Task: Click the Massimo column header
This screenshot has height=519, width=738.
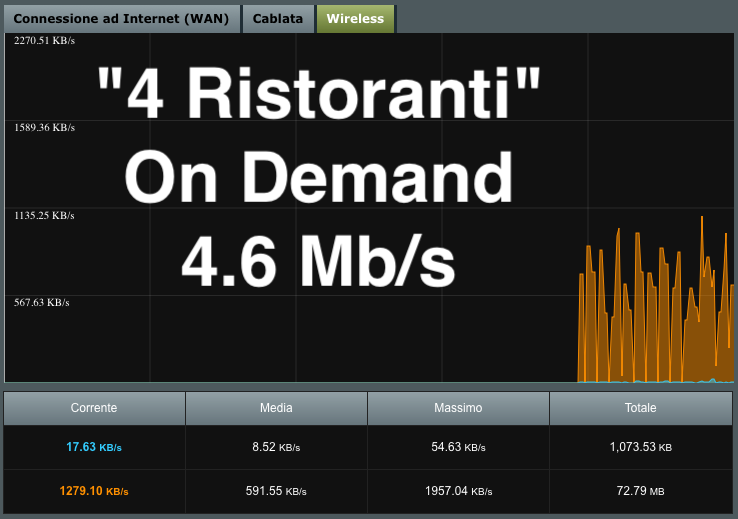Action: pyautogui.click(x=458, y=408)
